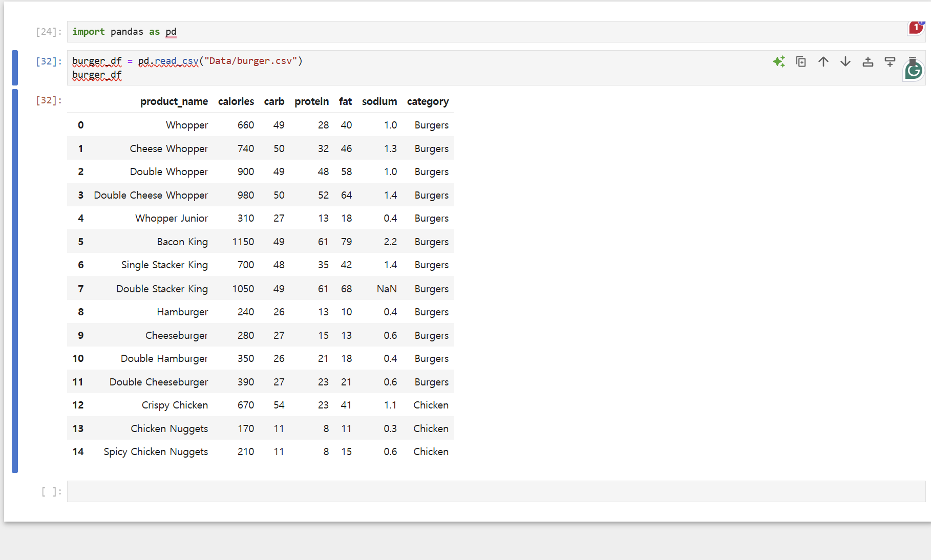The width and height of the screenshot is (931, 560).
Task: Click the green AI sparkle icon in cell toolbar
Action: (779, 62)
